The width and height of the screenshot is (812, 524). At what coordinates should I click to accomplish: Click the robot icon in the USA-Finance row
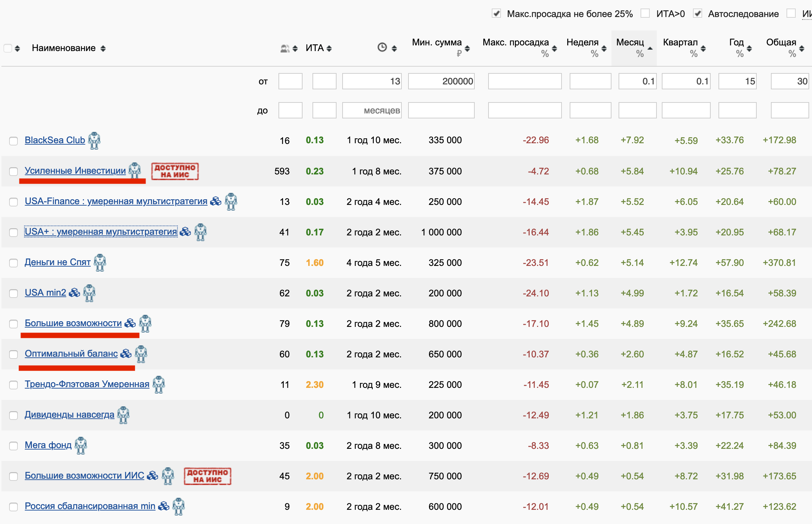(x=231, y=202)
